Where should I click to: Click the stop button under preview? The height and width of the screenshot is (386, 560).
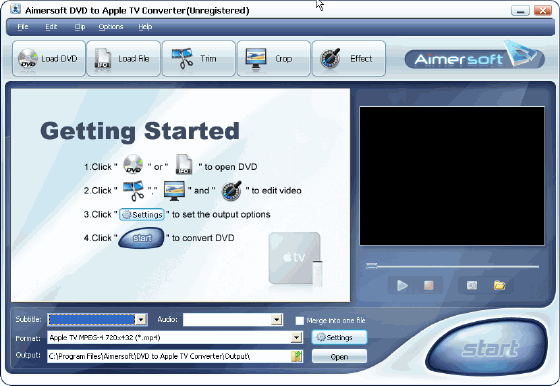[x=429, y=285]
